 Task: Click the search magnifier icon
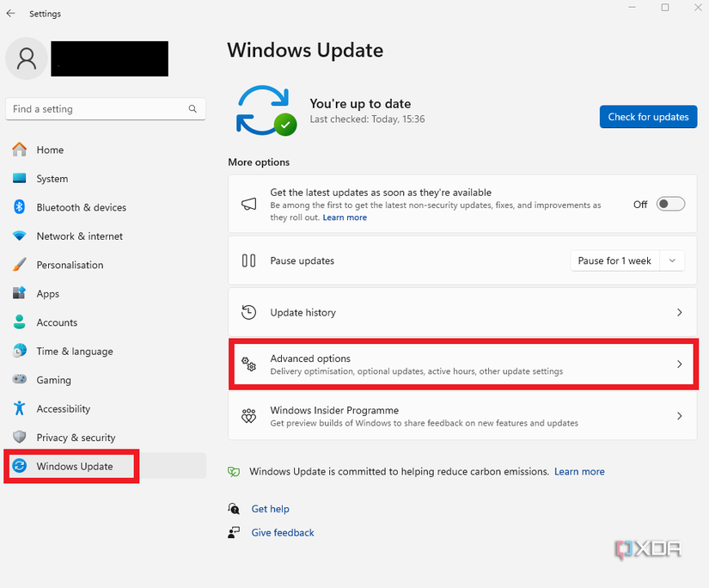pos(193,109)
